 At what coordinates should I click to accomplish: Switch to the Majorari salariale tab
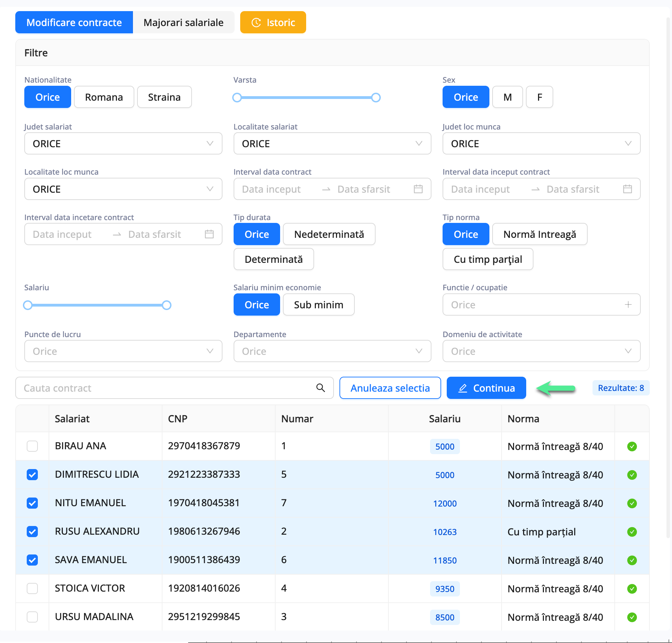click(183, 22)
